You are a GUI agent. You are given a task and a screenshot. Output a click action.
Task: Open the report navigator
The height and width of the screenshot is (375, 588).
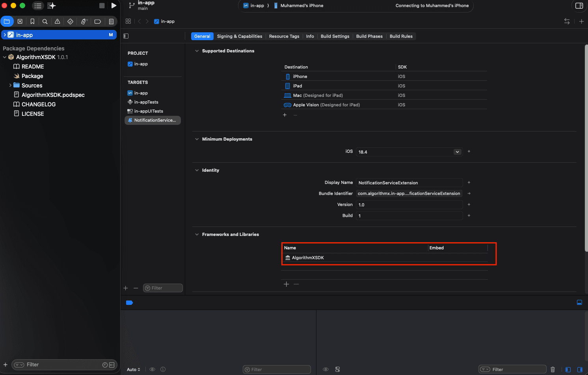click(x=111, y=21)
